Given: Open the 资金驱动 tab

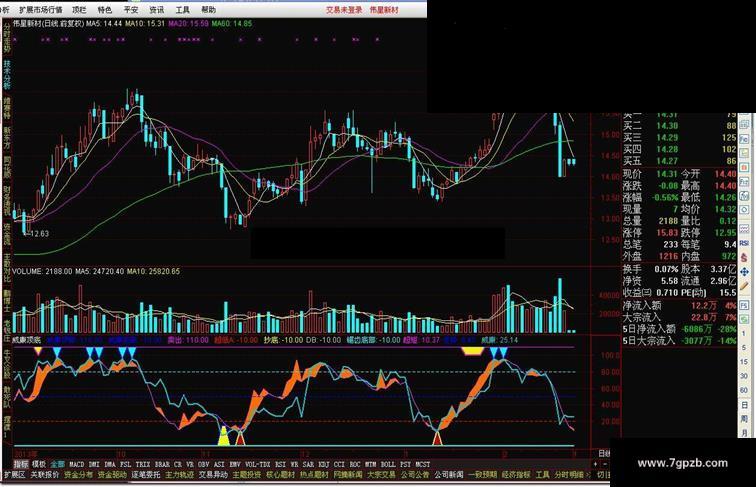Looking at the screenshot, I should coord(112,475).
